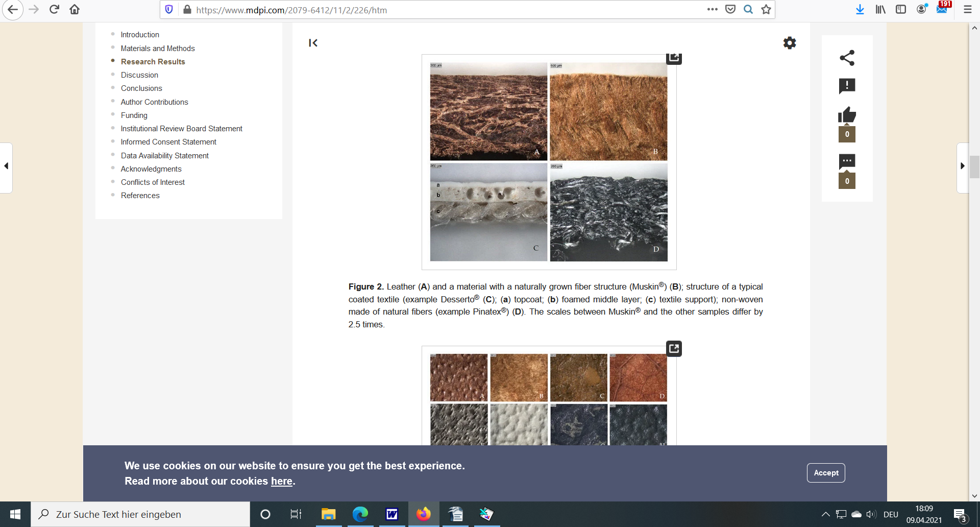
Task: Bookmark this page with star icon
Action: tap(766, 10)
